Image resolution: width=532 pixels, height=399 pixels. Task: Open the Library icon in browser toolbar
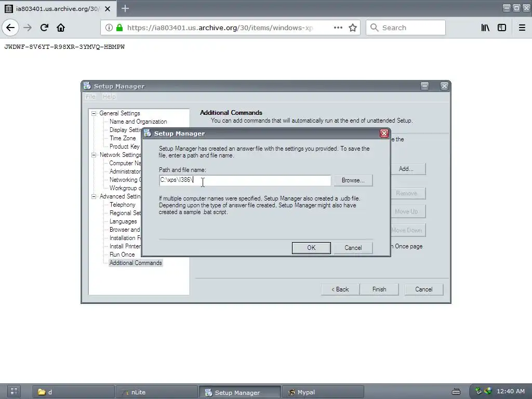point(485,28)
